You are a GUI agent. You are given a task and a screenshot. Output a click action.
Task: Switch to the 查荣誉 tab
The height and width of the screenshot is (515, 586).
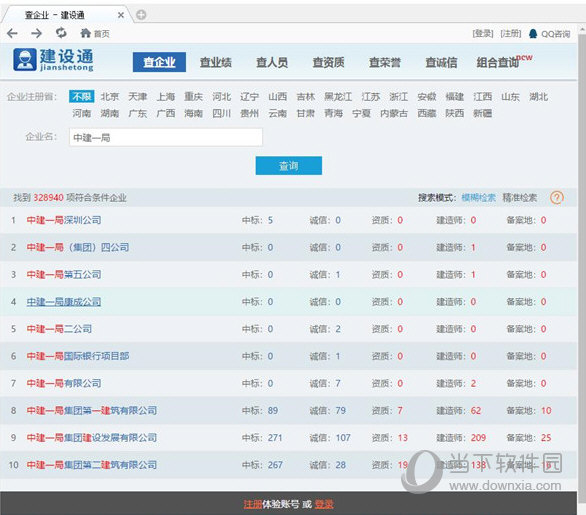(x=385, y=62)
